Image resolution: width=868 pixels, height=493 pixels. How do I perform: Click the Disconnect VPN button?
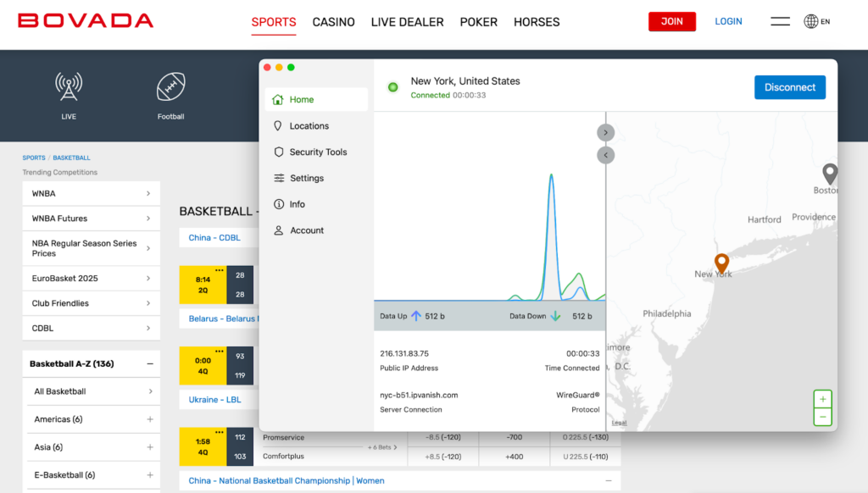point(790,87)
